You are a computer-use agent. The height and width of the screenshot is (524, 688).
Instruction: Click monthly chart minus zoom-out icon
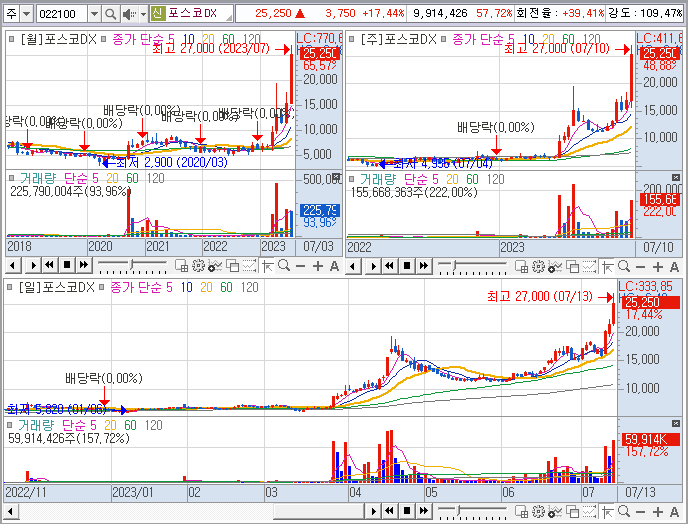pos(301,266)
